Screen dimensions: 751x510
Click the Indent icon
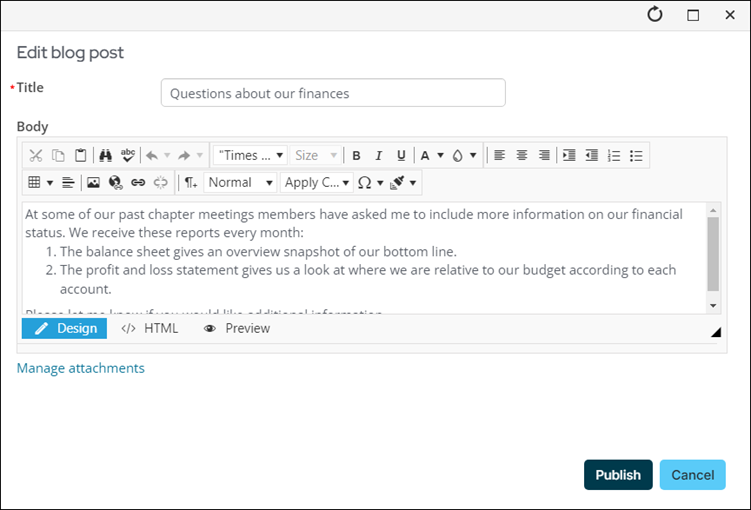(569, 155)
